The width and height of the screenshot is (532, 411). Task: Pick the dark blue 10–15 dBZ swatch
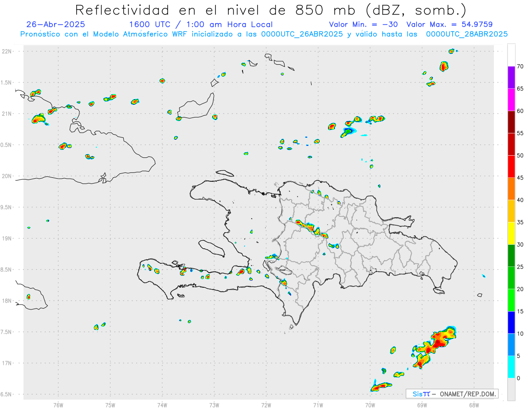[x=511, y=322]
